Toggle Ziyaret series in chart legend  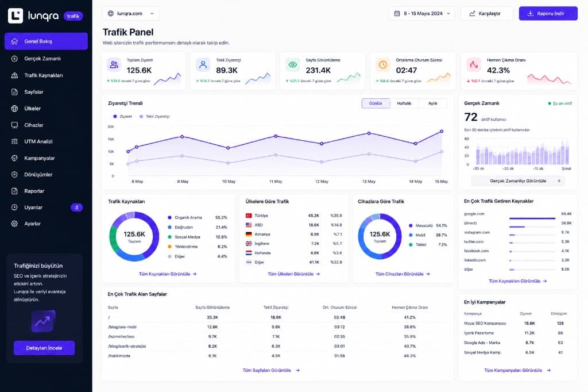click(x=122, y=117)
